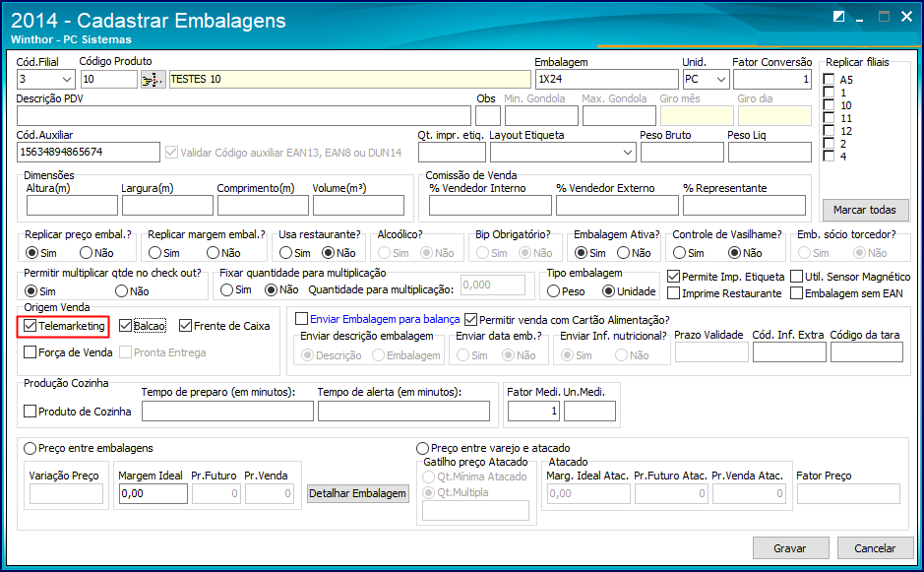Click the Cancelar button

point(875,548)
